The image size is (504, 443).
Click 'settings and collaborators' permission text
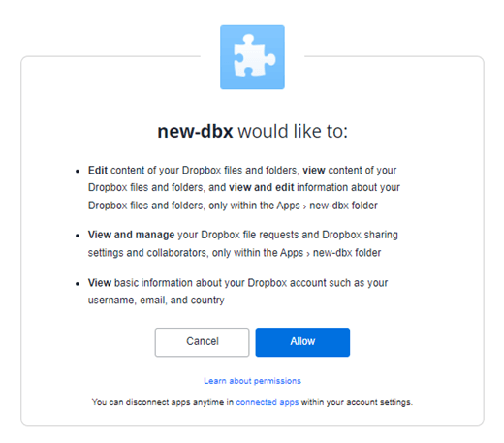(x=147, y=252)
